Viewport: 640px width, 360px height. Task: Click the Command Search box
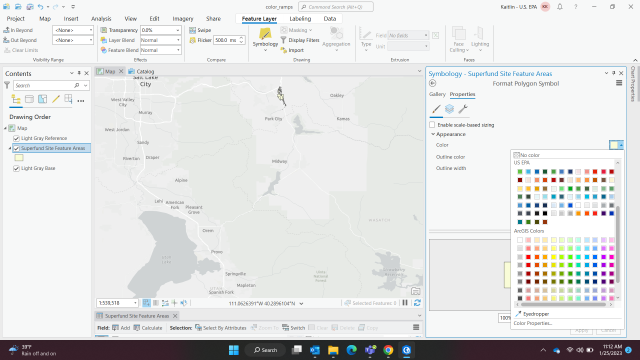(336, 7)
